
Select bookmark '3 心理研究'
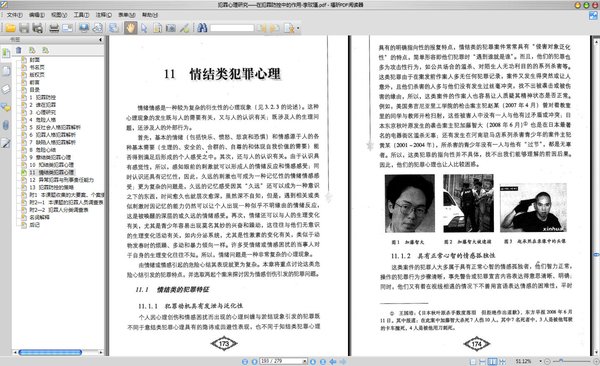click(42, 112)
